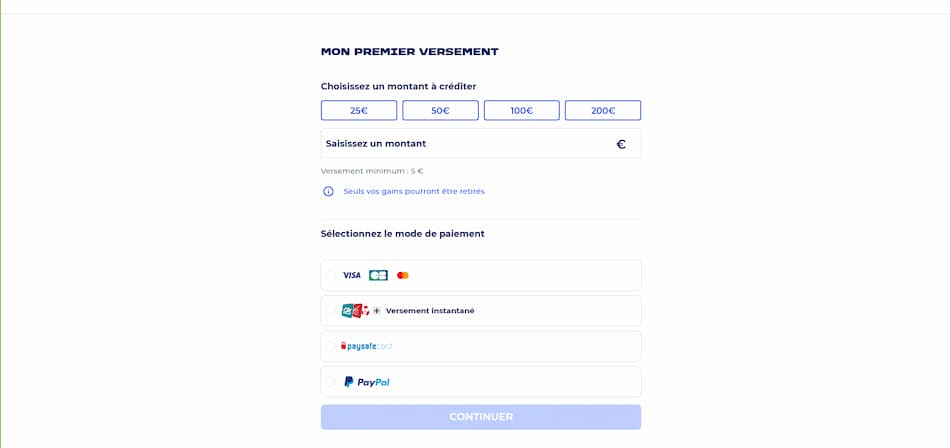Screen dimensions: 950x448
Task: Click the euro symbol in the amount field
Action: 621,144
